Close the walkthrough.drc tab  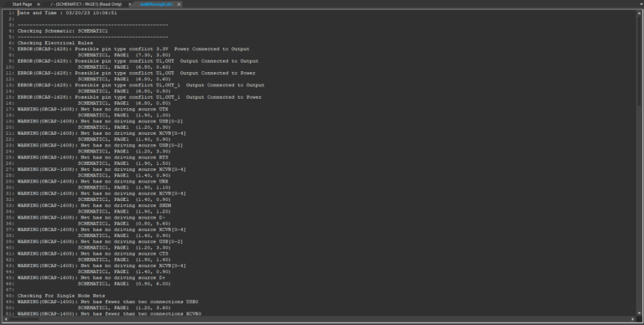179,4
